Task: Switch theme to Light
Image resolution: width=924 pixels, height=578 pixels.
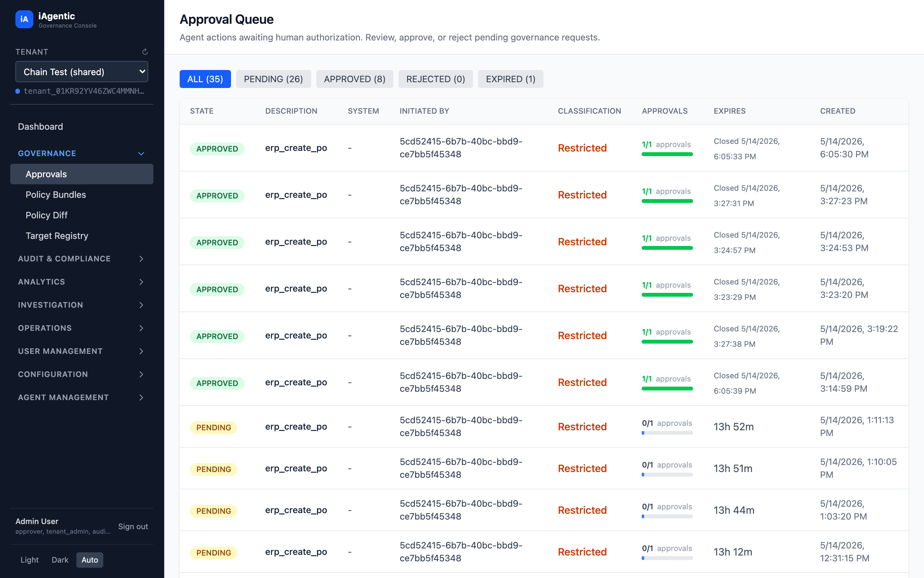Action: point(30,560)
